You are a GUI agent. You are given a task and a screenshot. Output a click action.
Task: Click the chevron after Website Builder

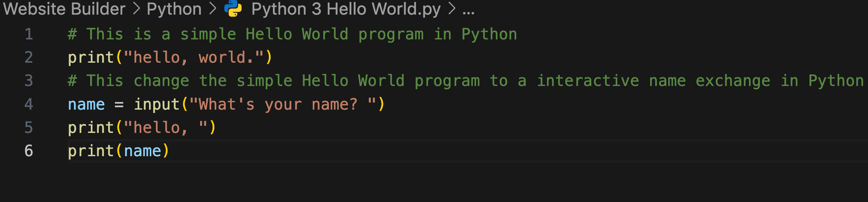coord(136,9)
